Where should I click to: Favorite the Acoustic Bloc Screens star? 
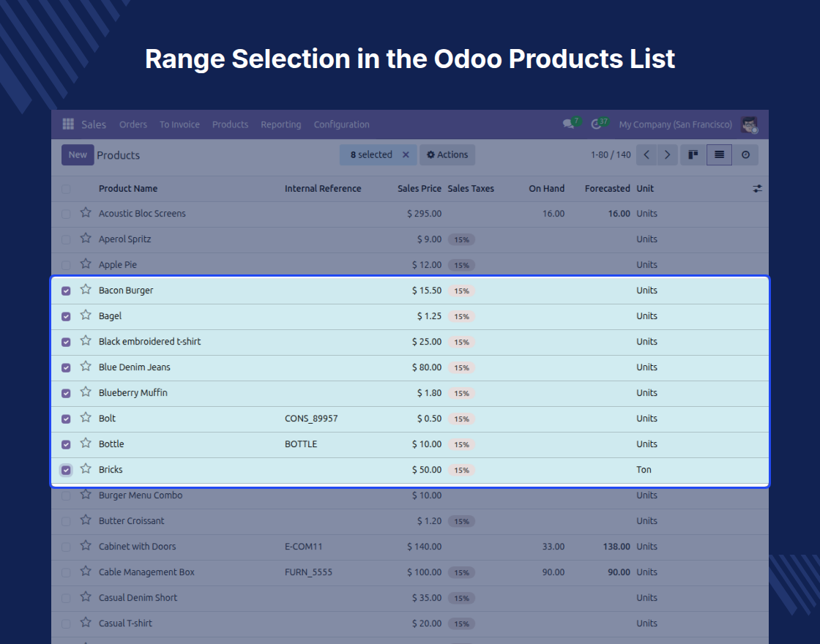[x=86, y=212]
